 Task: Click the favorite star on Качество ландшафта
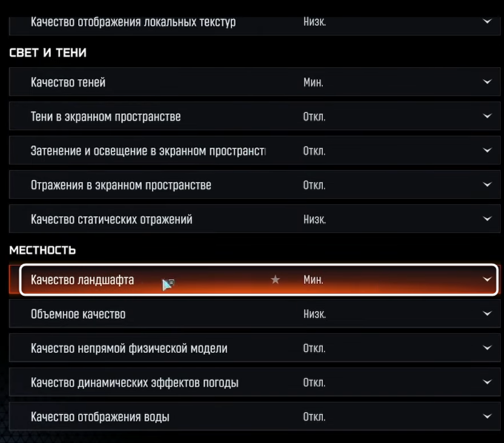[275, 280]
